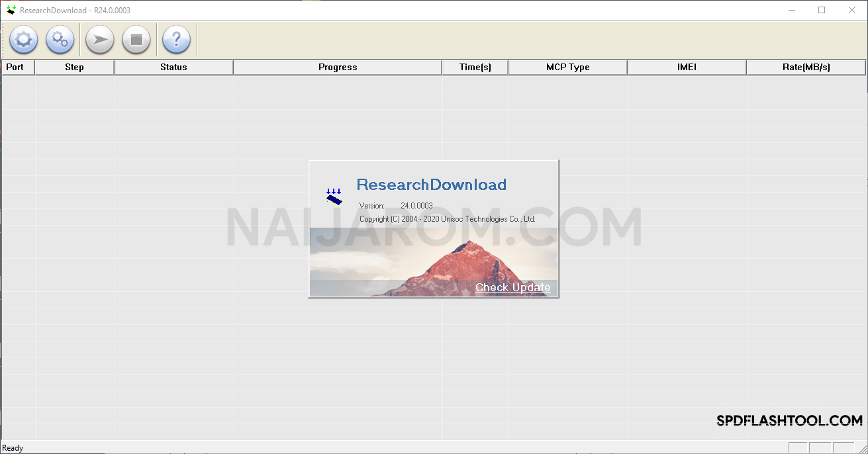Click the ResearchDownload app icon in title bar

point(11,10)
